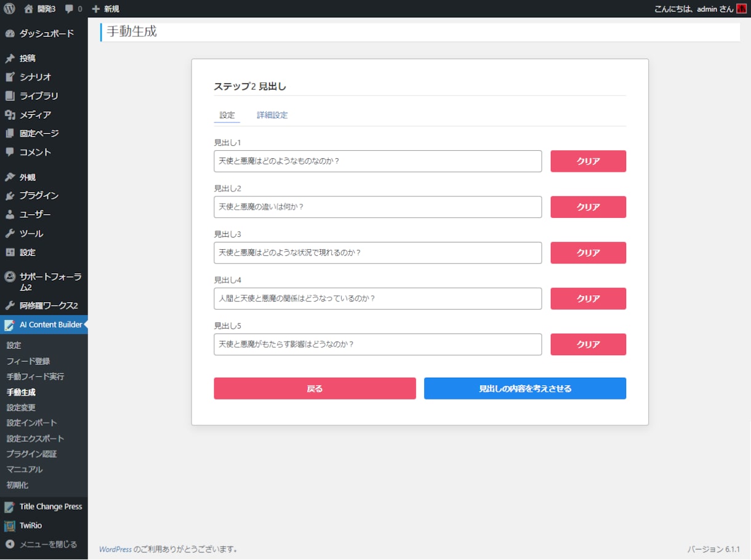Click the ツール wrench icon
This screenshot has width=751, height=560.
pyautogui.click(x=10, y=233)
